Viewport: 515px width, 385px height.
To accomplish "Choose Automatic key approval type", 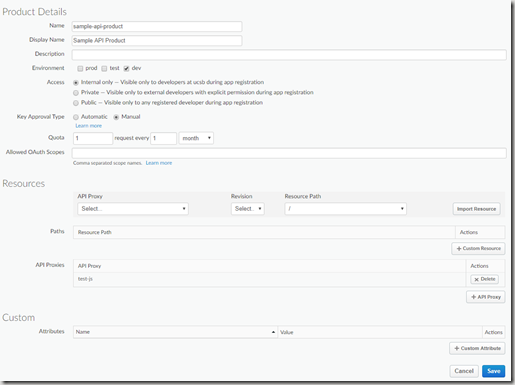I will pyautogui.click(x=76, y=117).
